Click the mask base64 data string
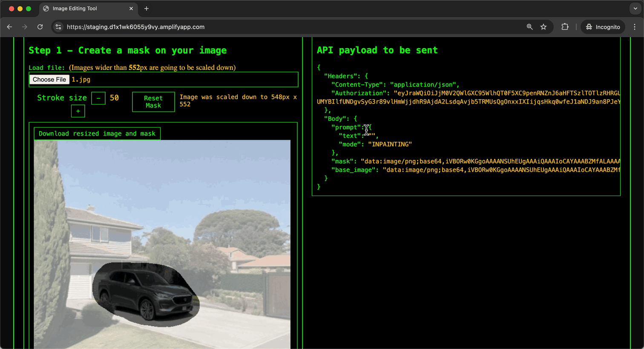 [x=490, y=161]
